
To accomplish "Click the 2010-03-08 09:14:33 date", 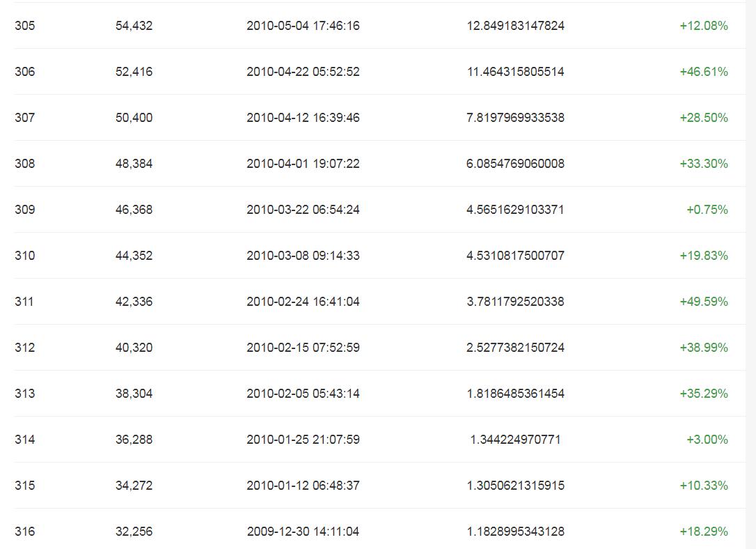I will click(x=303, y=256).
